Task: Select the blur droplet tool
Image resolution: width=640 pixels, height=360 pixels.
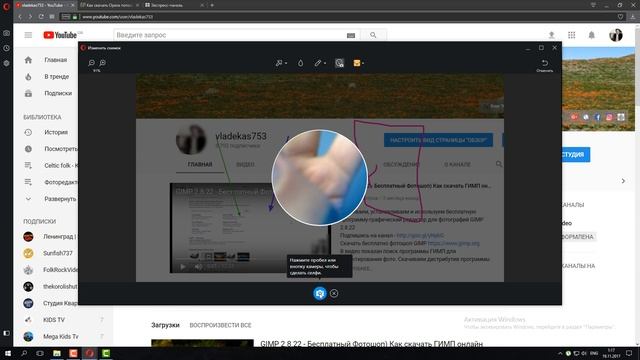Action: 300,63
